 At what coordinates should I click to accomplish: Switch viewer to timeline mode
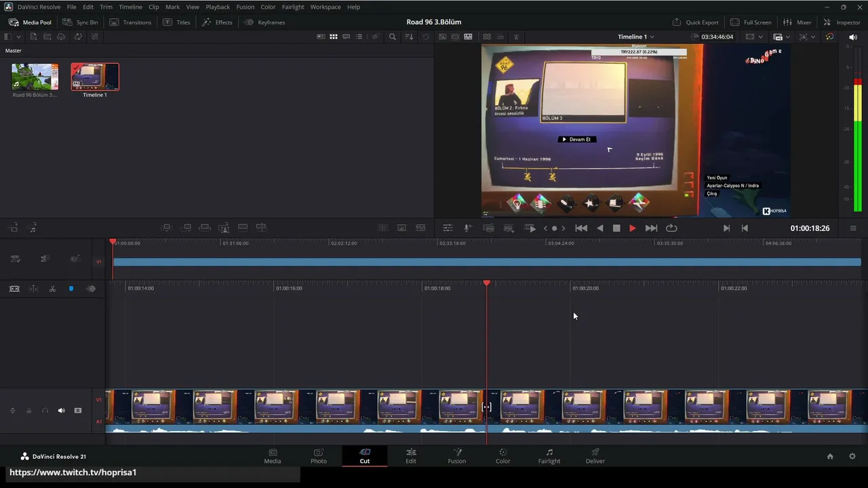[468, 37]
